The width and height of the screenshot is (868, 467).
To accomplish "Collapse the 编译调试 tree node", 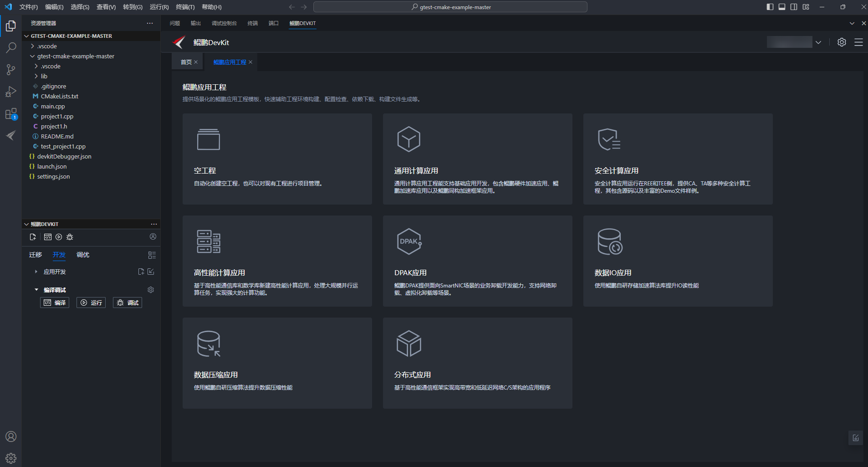I will point(36,290).
